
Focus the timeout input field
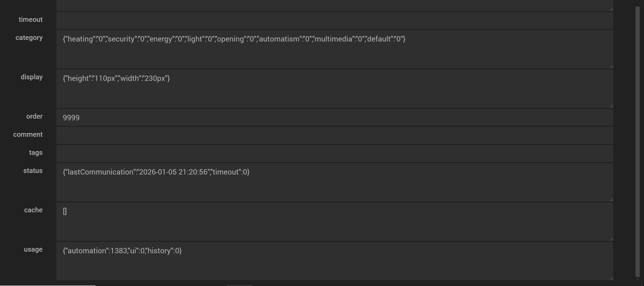334,20
